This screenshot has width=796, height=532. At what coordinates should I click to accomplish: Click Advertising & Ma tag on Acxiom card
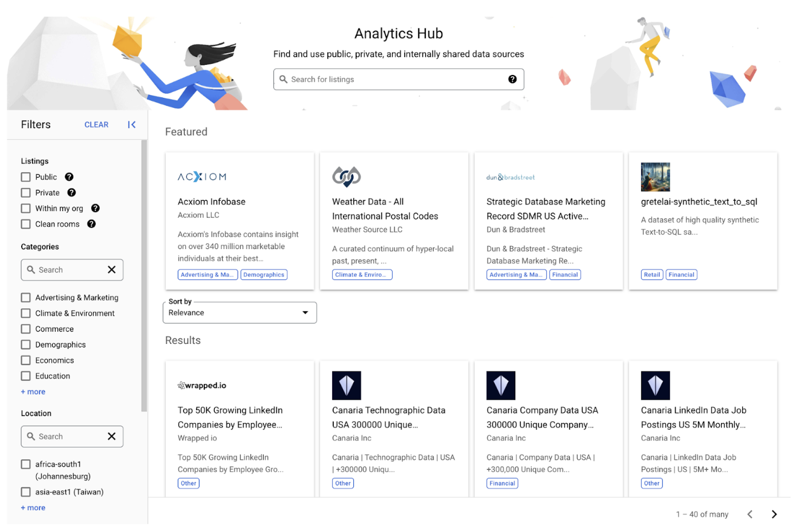point(207,274)
